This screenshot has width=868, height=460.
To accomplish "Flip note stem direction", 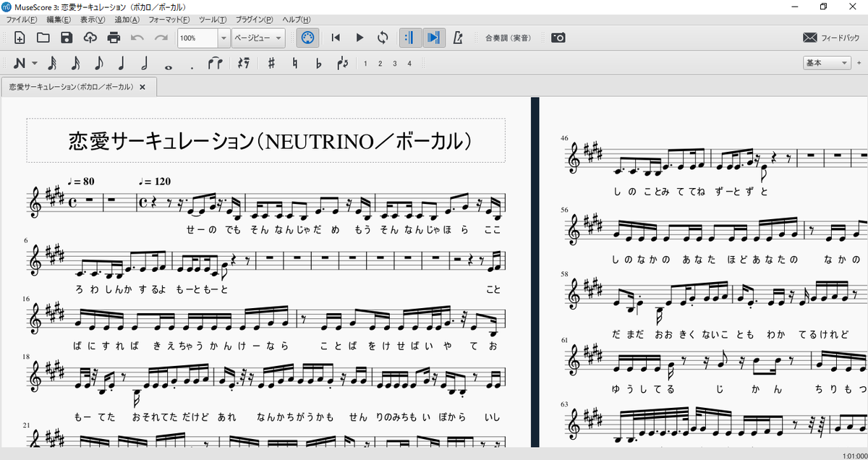I will point(342,64).
